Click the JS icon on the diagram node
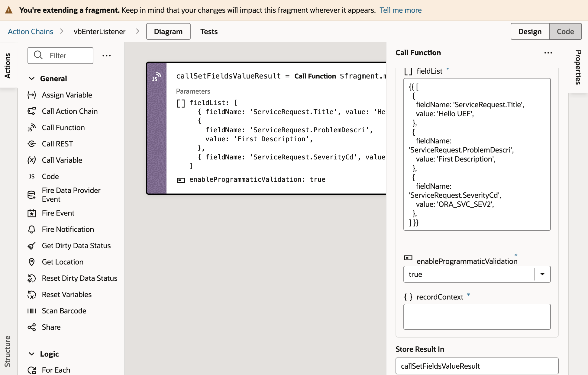 157,77
